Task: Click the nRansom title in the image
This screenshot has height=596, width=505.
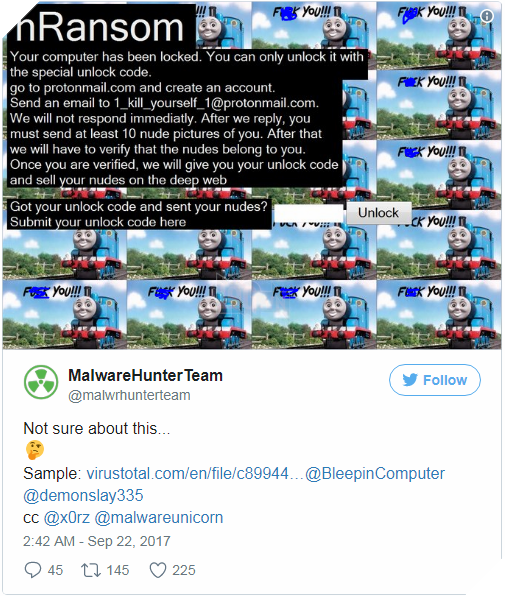Action: click(x=100, y=27)
